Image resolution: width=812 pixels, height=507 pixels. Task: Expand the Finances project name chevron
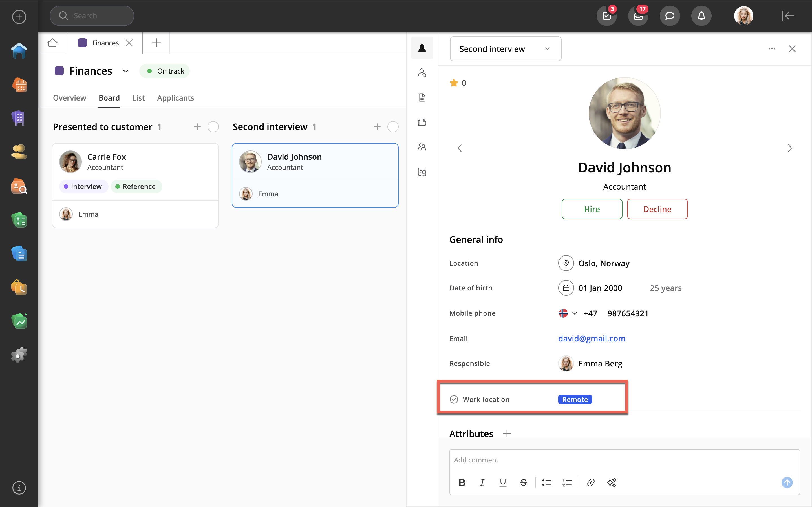125,71
